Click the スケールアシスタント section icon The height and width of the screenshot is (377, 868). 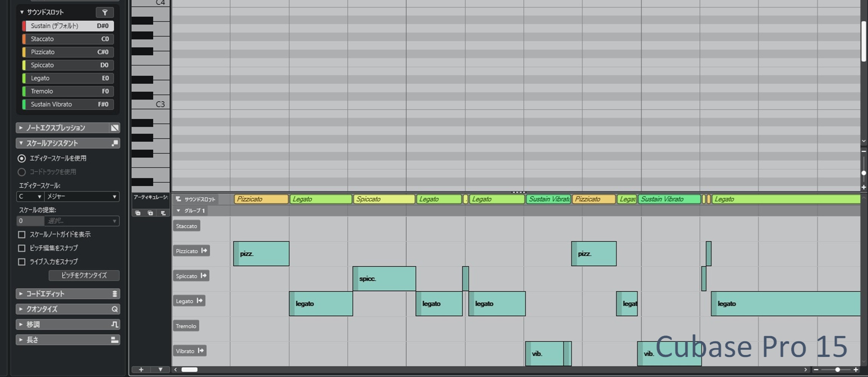(114, 143)
